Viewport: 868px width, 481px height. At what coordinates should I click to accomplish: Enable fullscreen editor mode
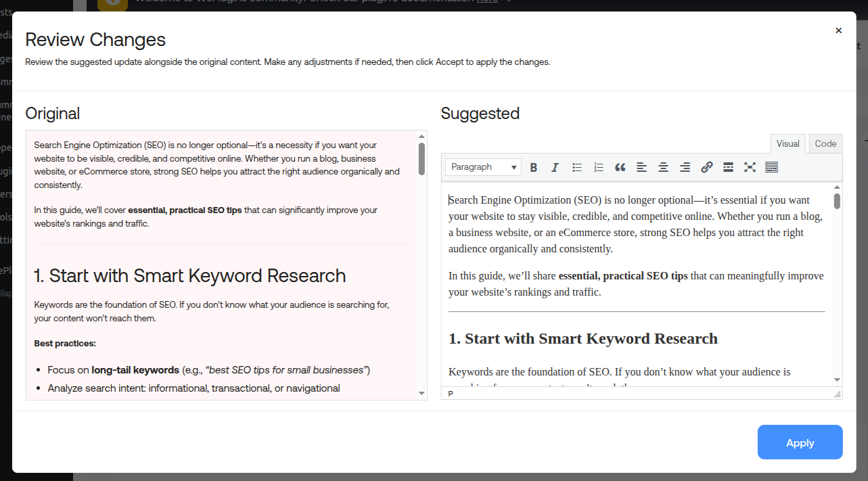coord(750,167)
